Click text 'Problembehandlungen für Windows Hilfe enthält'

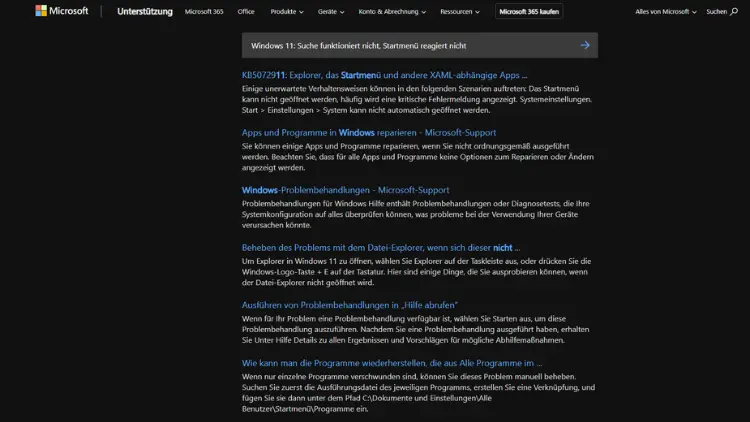[326, 203]
